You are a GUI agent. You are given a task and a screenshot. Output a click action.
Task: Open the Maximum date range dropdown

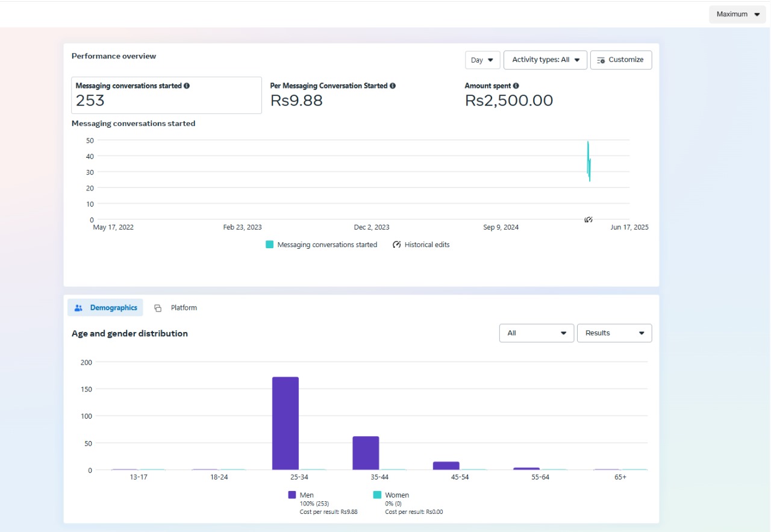coord(737,14)
